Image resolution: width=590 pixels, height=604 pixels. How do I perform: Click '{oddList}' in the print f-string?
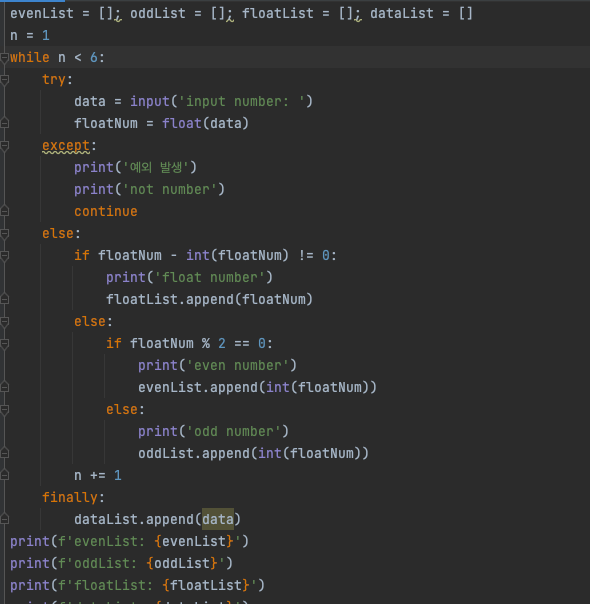tap(182, 563)
